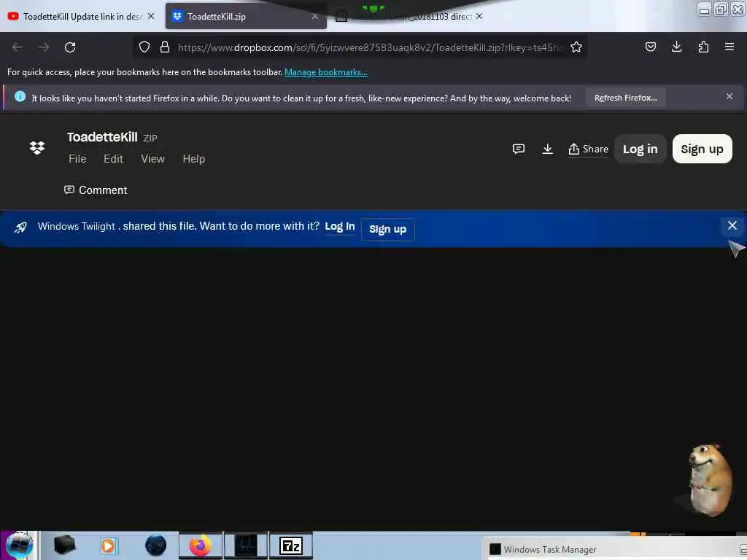Click the info icon in the notification bar
Image resolution: width=747 pixels, height=560 pixels.
[x=20, y=96]
